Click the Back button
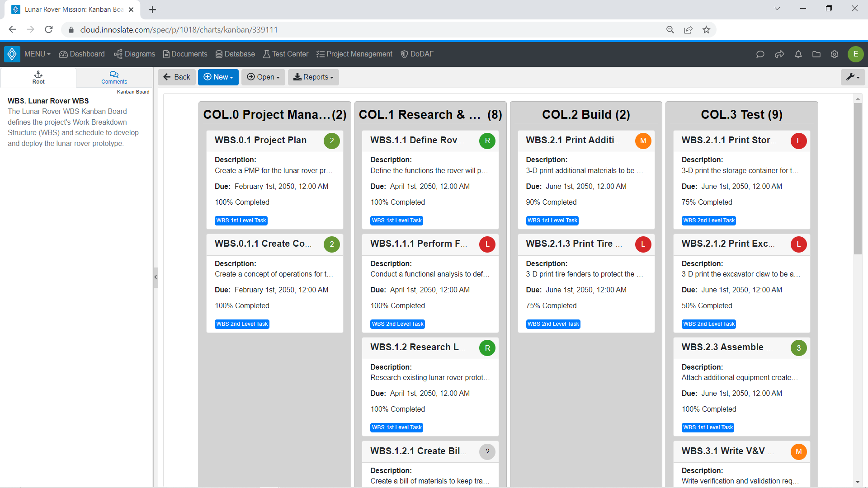This screenshot has width=868, height=488. click(x=176, y=77)
